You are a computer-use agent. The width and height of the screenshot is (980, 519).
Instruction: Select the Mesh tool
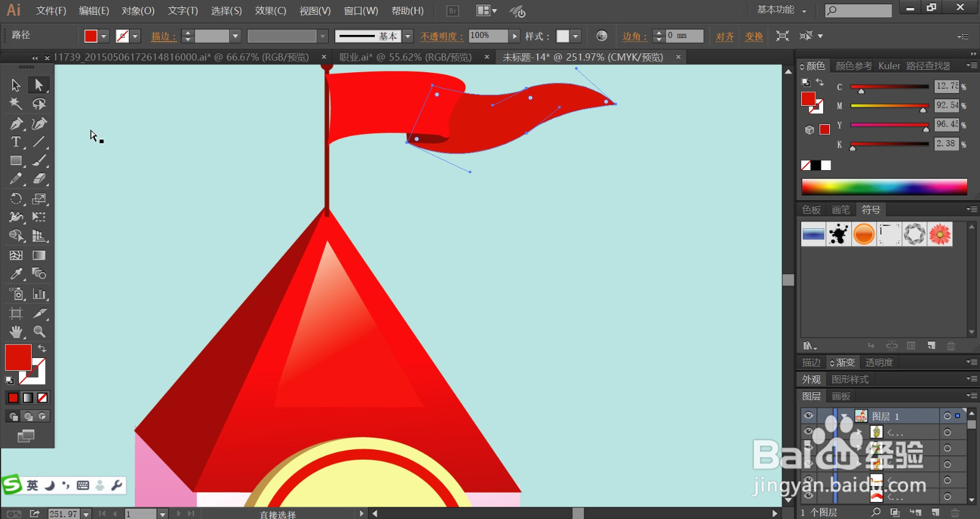pos(16,255)
